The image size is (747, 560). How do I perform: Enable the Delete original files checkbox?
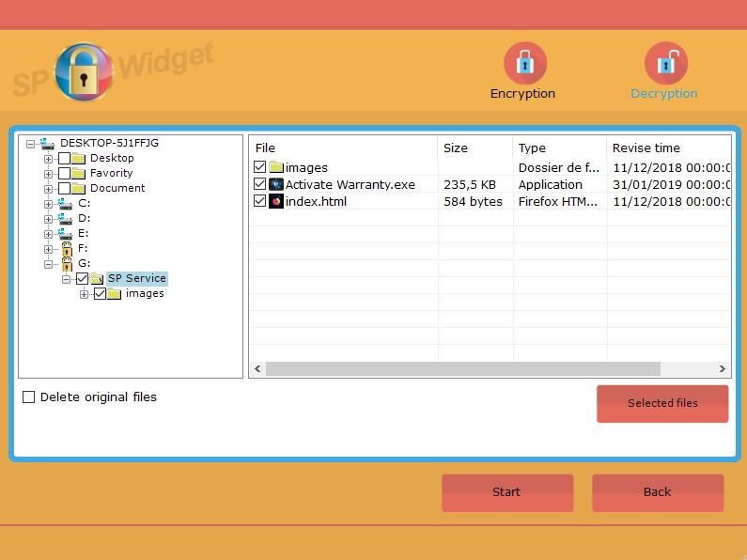tap(29, 397)
